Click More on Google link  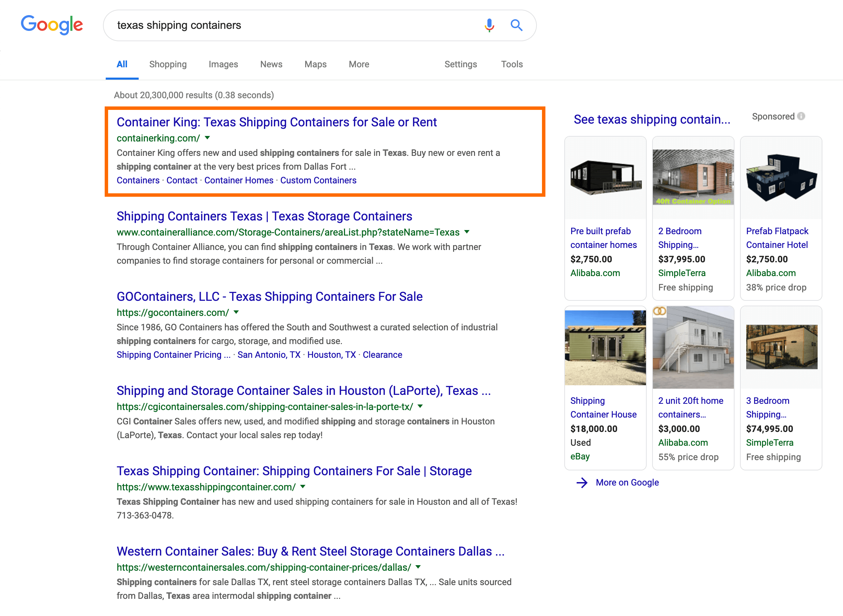[x=627, y=482]
